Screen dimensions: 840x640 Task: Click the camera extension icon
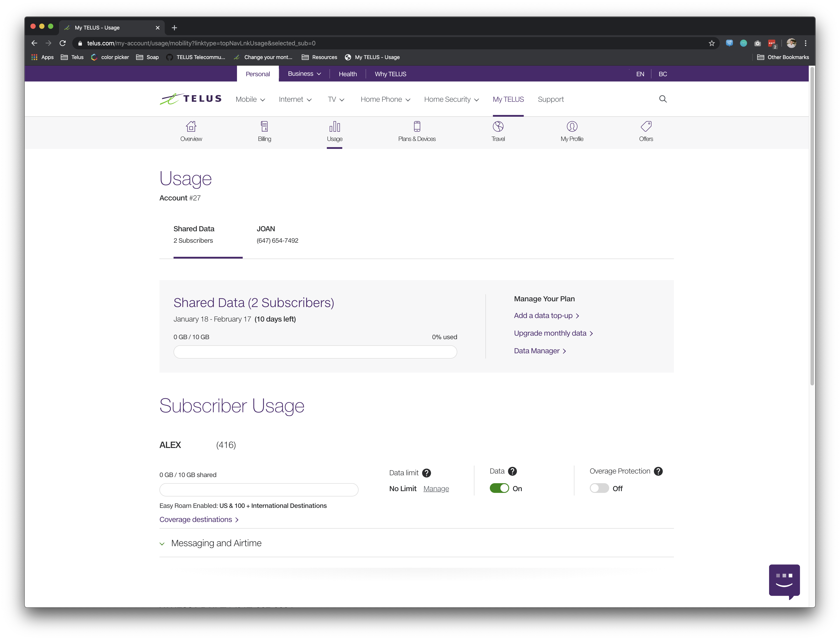coord(757,43)
